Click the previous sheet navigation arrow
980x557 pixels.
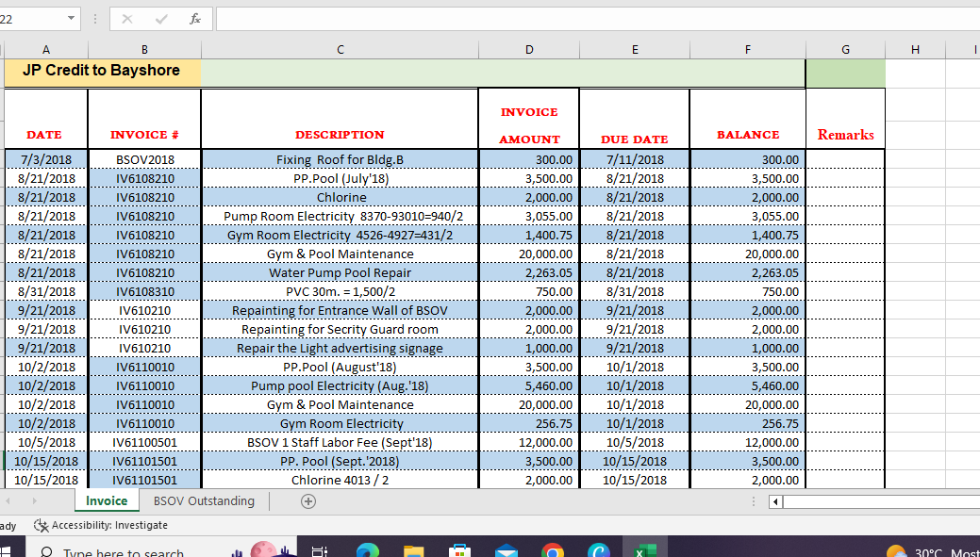pos(8,500)
